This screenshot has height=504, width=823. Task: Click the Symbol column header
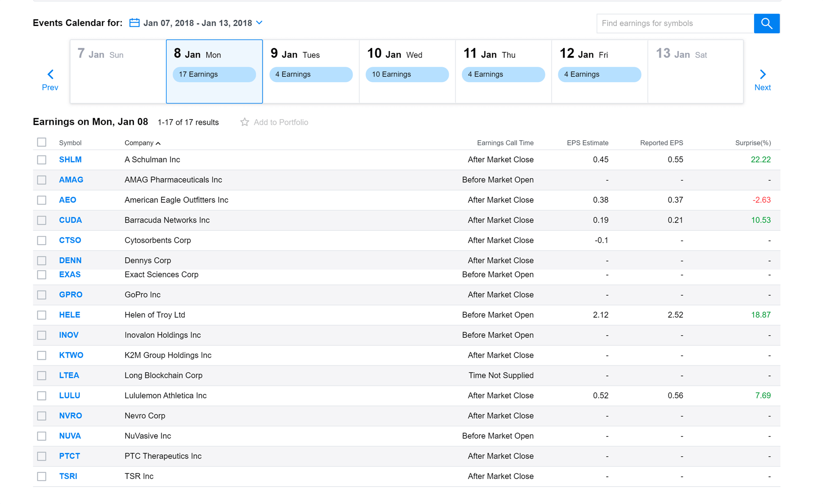[70, 143]
